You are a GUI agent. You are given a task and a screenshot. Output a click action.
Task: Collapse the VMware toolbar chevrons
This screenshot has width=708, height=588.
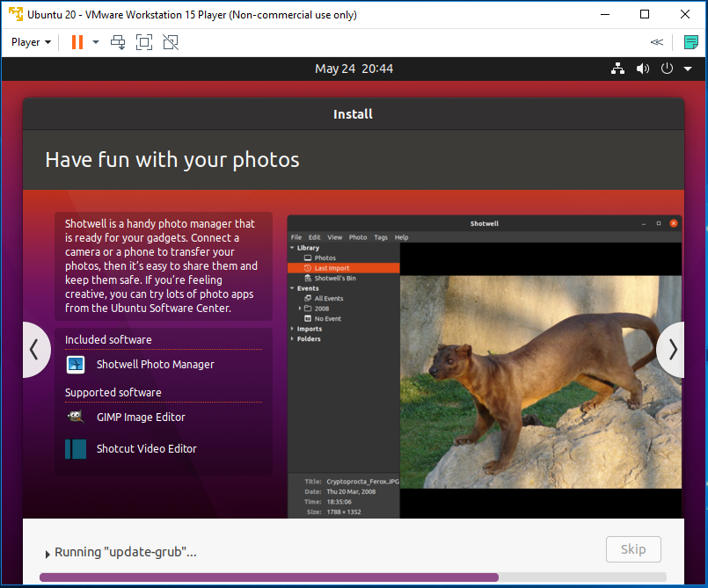(656, 42)
